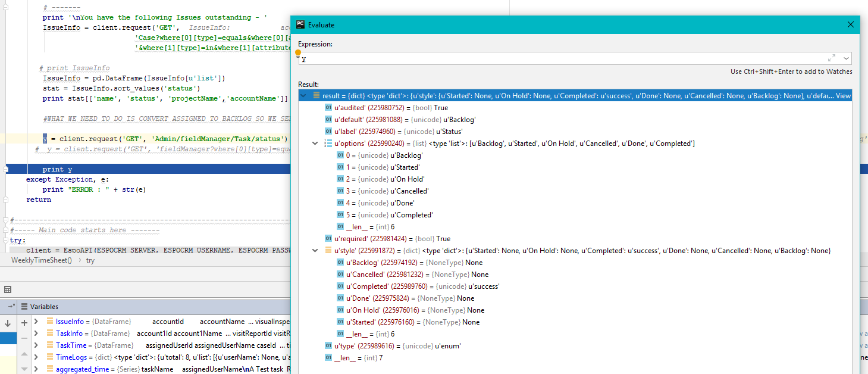
Task: Click the calculator evaluate expression icon
Action: pos(8,289)
